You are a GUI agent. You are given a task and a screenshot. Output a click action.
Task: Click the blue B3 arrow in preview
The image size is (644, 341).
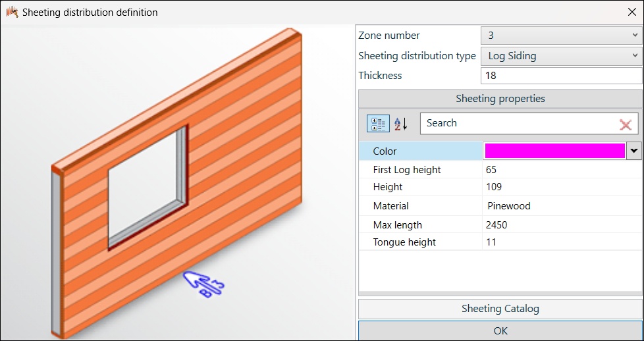204,284
